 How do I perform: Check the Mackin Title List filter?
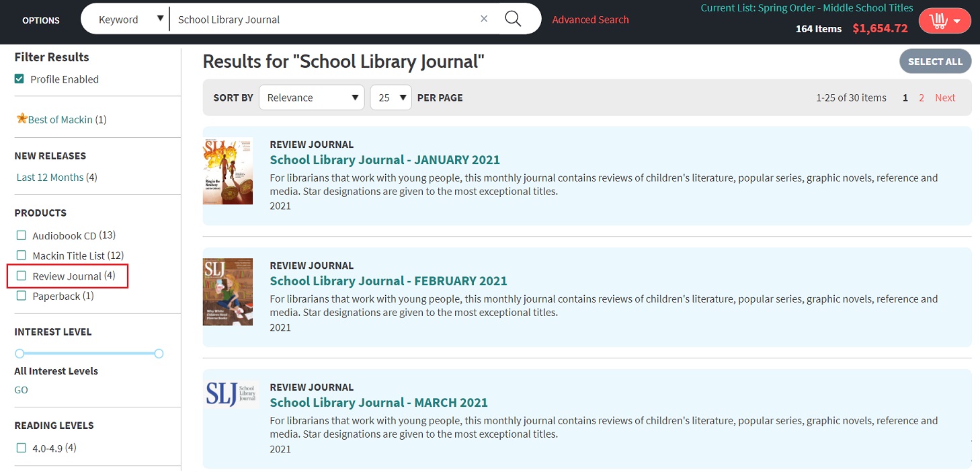click(x=22, y=255)
